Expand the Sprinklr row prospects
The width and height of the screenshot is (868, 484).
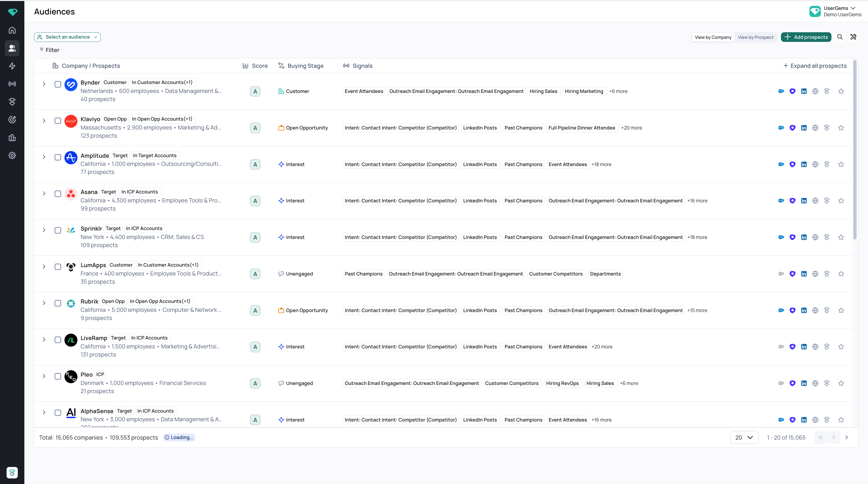(x=44, y=230)
